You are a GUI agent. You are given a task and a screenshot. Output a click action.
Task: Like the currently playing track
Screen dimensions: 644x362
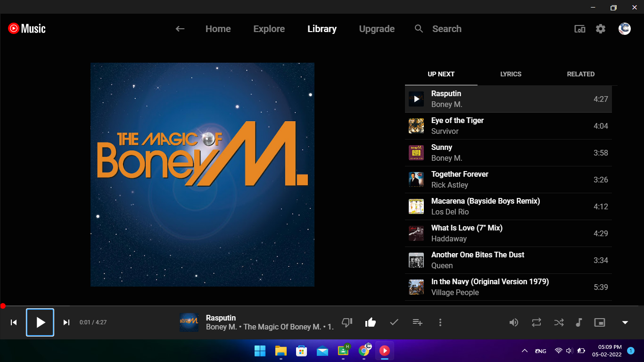click(371, 322)
